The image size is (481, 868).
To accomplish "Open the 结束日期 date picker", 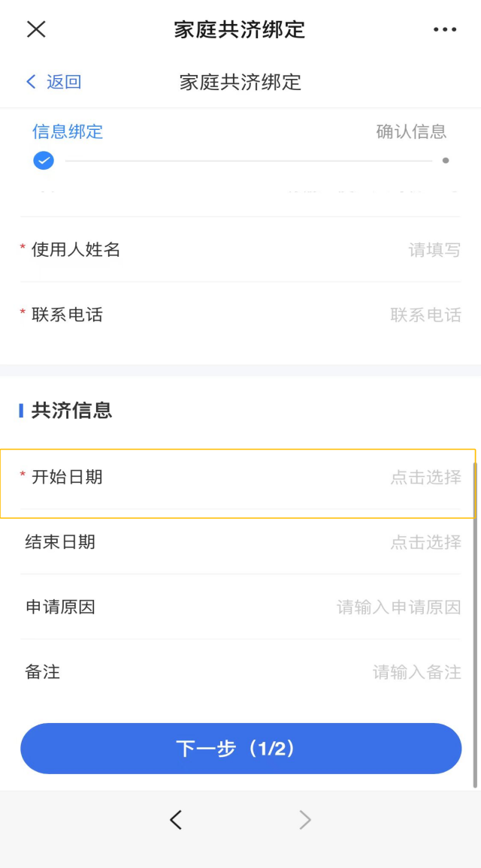I will (240, 542).
